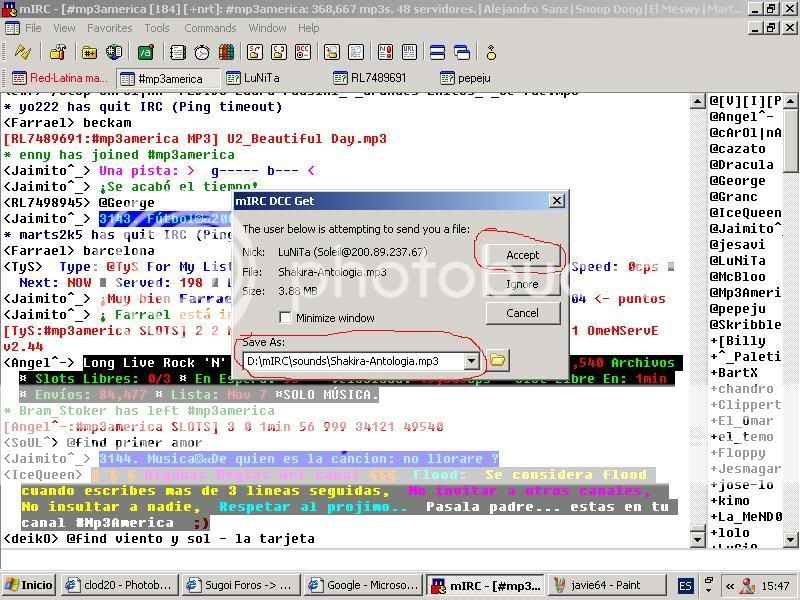Enable the Minimize window checkbox
The height and width of the screenshot is (600, 800).
click(x=285, y=318)
